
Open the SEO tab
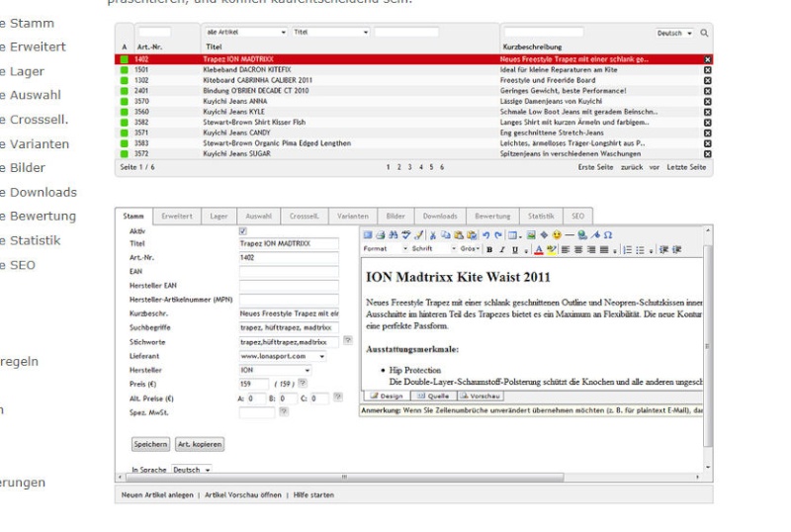(577, 216)
